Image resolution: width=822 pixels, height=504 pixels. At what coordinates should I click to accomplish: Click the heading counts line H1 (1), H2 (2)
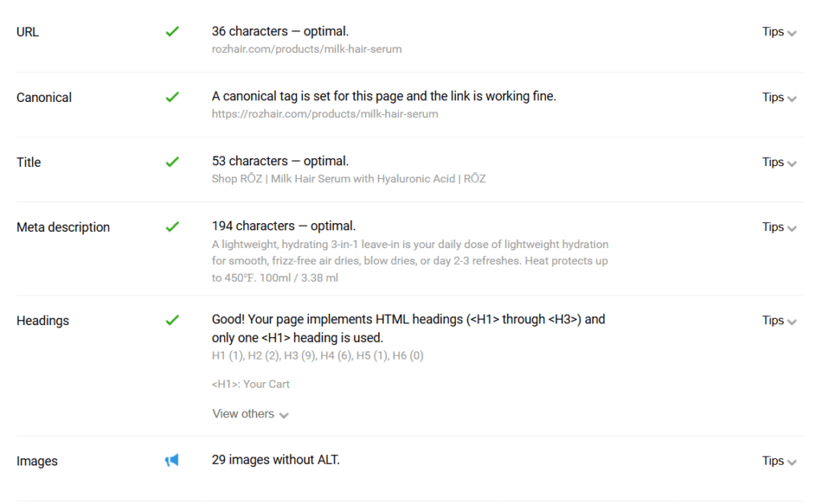coord(317,356)
